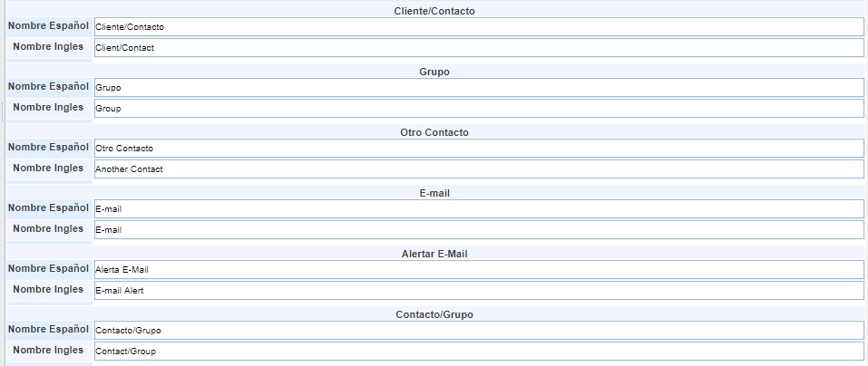Edit the Otro Contacto Spanish name field
This screenshot has width=868, height=366.
click(x=478, y=148)
